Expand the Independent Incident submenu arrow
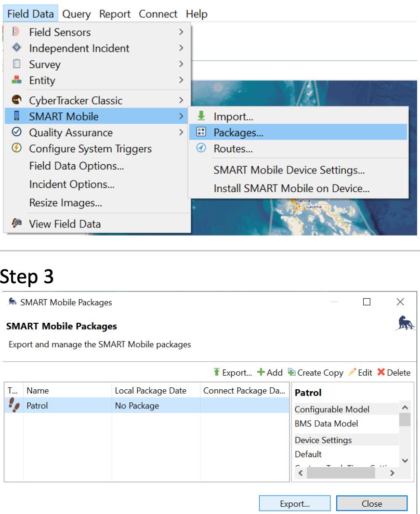420x514 pixels. coord(181,48)
